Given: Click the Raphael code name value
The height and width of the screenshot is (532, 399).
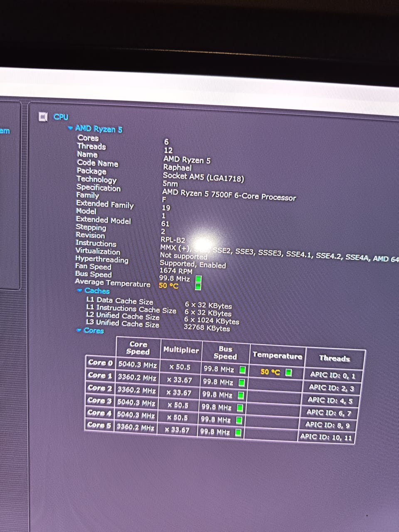Looking at the screenshot, I should pos(177,167).
